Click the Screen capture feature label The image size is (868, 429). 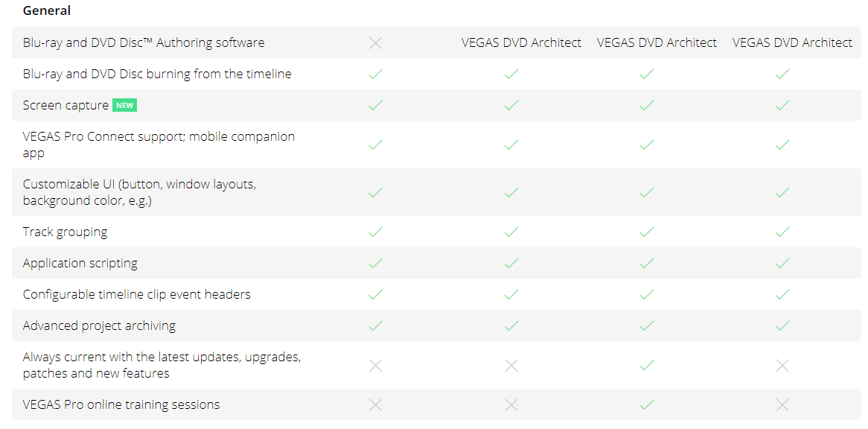66,105
